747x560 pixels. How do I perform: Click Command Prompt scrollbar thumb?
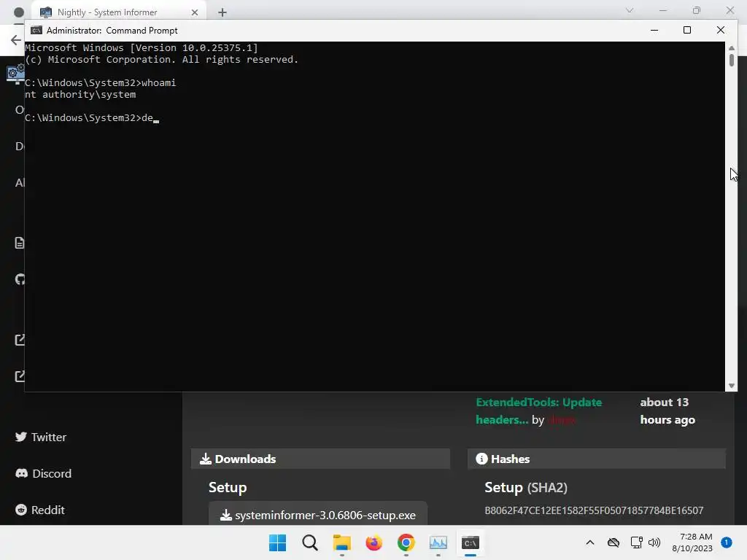tap(731, 61)
